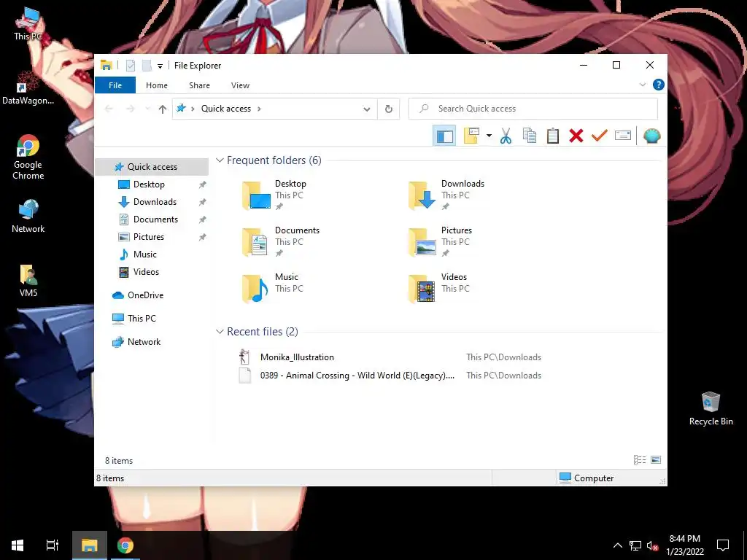
Task: Open the folder options dropdown arrow
Action: click(x=489, y=136)
